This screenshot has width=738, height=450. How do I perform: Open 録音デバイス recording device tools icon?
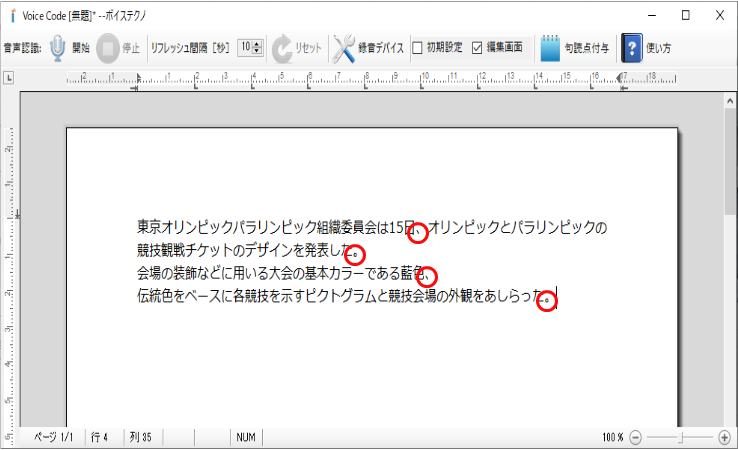click(x=344, y=48)
